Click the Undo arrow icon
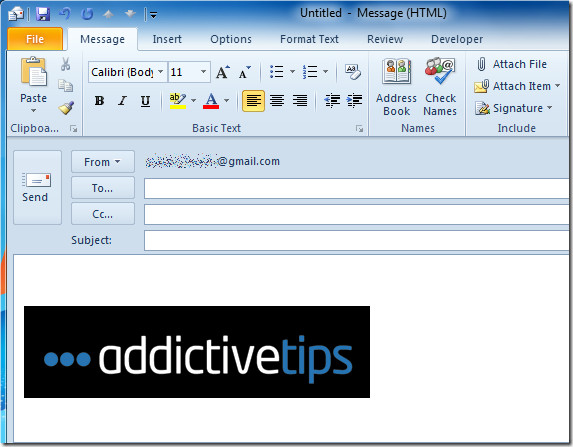Screen dimensions: 573x447 click(65, 14)
